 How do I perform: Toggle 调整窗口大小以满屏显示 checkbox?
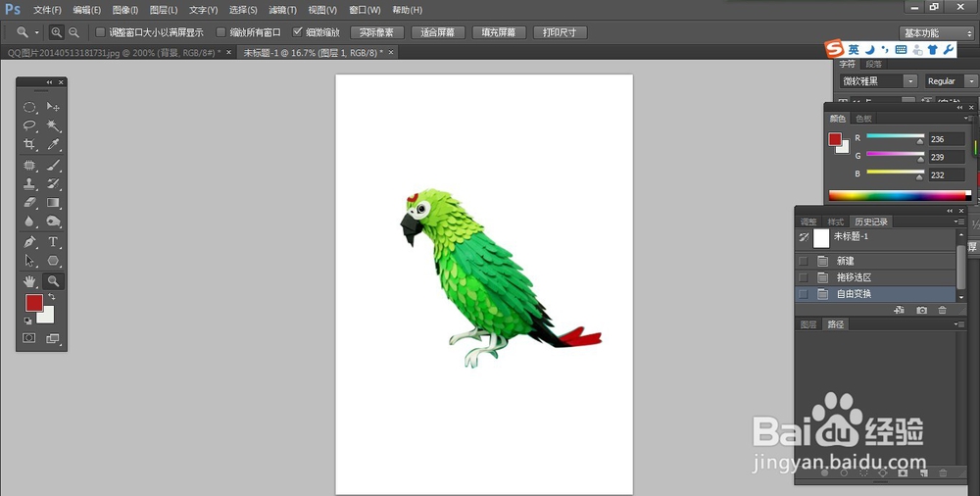pyautogui.click(x=100, y=32)
